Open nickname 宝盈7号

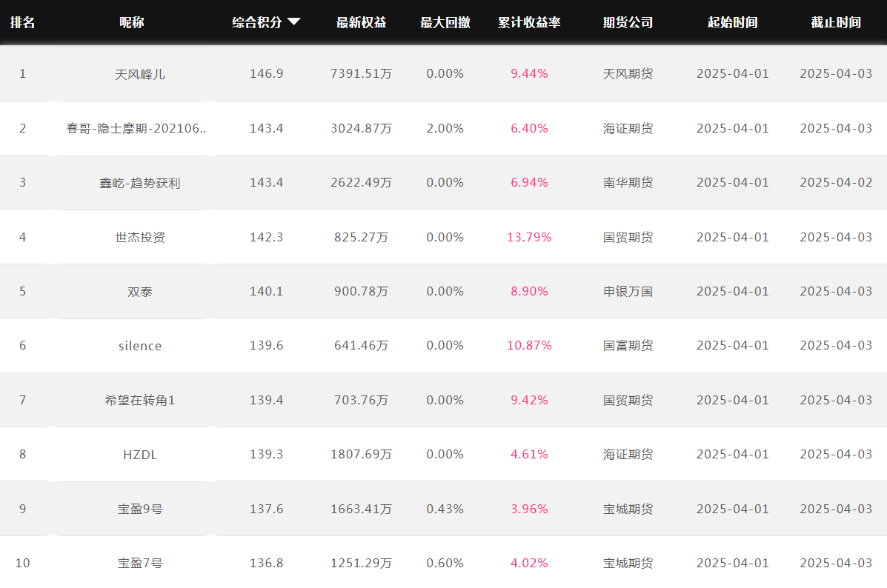point(140,563)
